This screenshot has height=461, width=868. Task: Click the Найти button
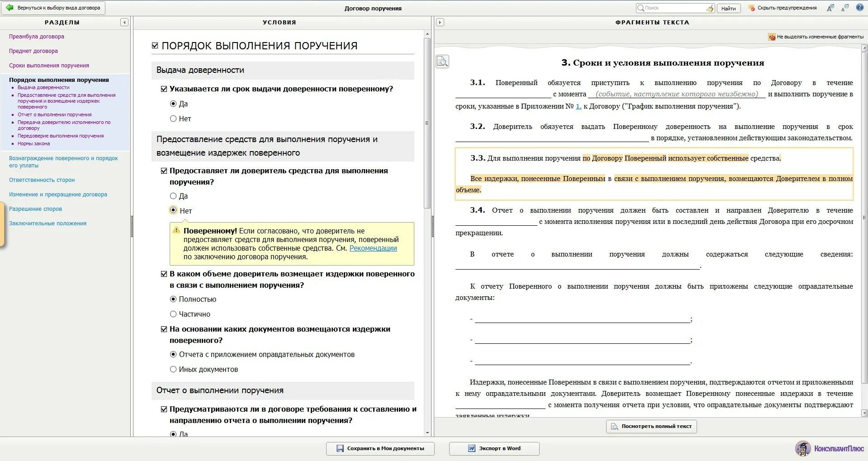pyautogui.click(x=728, y=8)
